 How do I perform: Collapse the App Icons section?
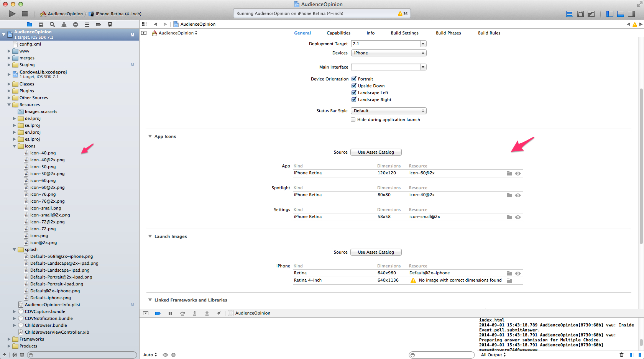tap(150, 136)
